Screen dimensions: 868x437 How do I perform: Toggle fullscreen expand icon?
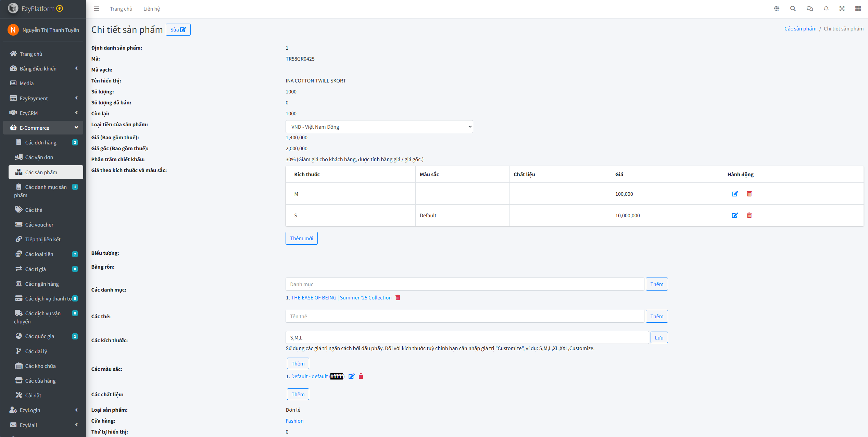pos(842,9)
